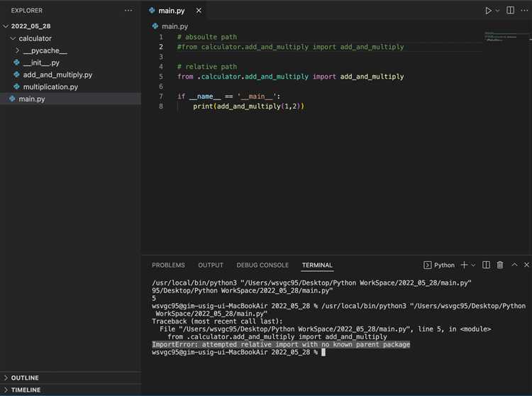This screenshot has width=532, height=396.
Task: Click the commented-out absolute import line
Action: pos(290,47)
